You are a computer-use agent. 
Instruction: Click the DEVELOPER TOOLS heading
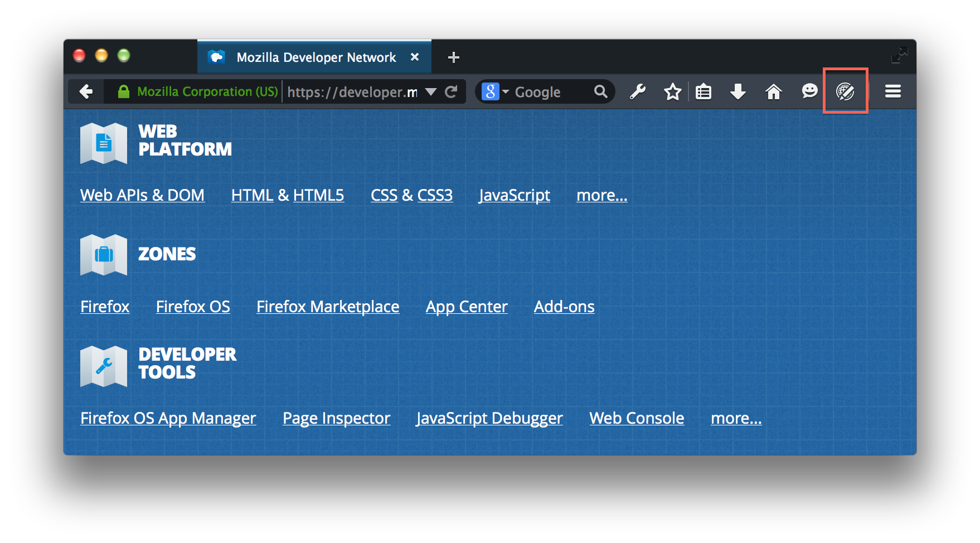[x=187, y=363]
